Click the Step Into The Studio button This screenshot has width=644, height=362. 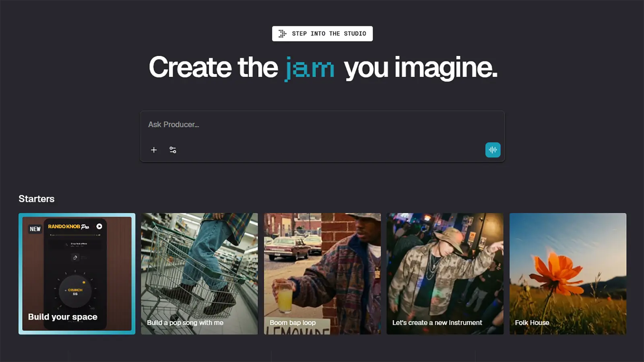point(322,34)
